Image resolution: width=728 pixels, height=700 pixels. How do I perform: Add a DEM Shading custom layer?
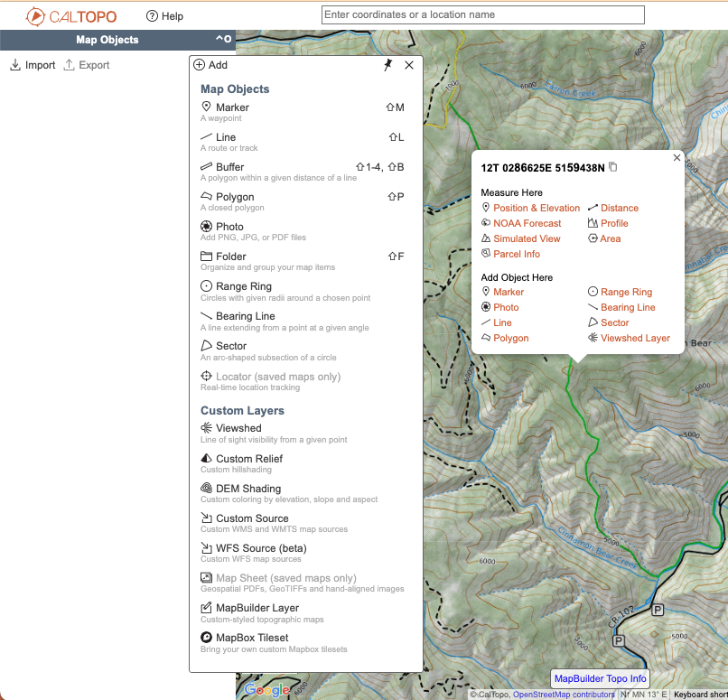pos(247,489)
